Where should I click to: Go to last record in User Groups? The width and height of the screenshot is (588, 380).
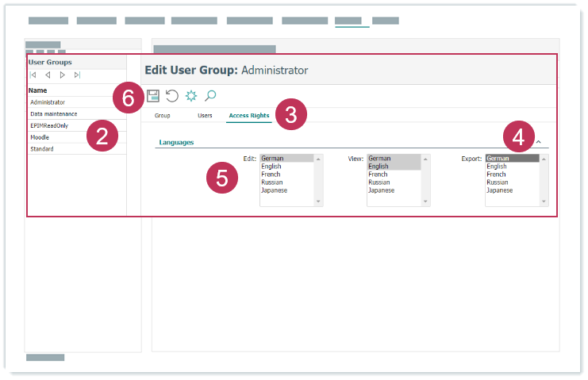click(77, 75)
